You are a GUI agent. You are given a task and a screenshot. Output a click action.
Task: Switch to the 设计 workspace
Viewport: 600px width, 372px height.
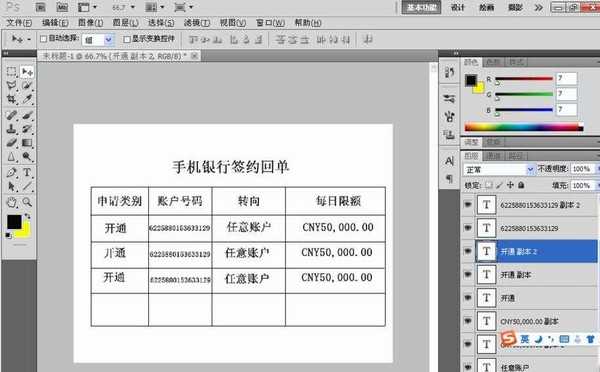[458, 7]
